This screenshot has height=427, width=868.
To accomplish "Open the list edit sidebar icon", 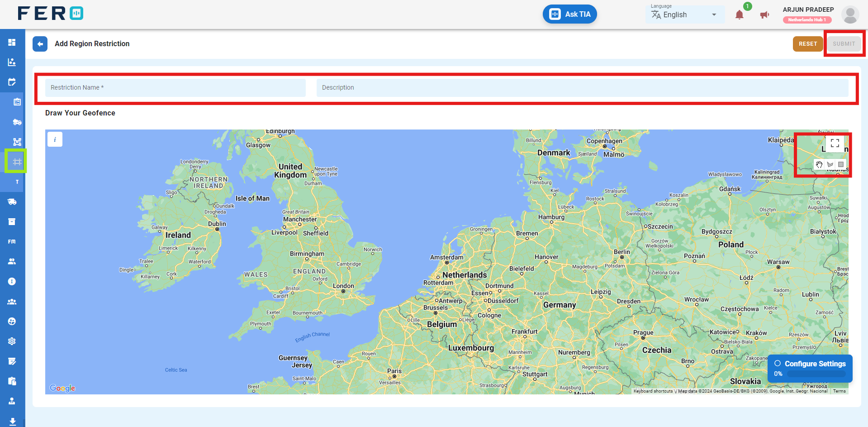I will point(12,361).
